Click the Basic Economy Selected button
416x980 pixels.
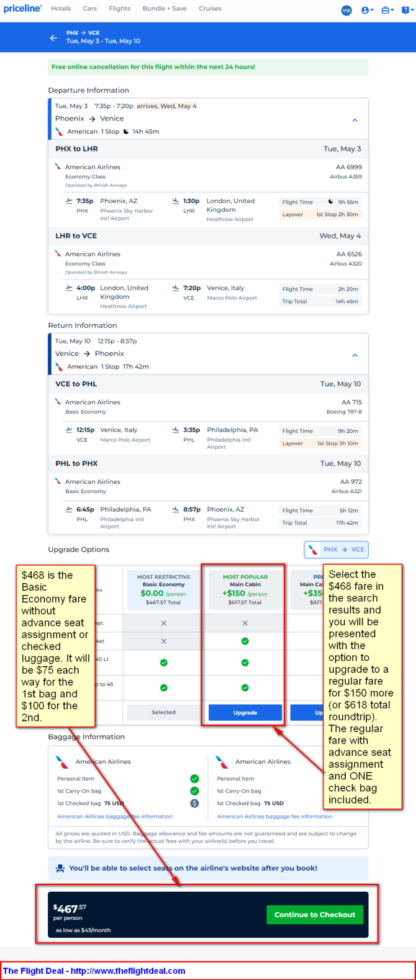(x=163, y=712)
